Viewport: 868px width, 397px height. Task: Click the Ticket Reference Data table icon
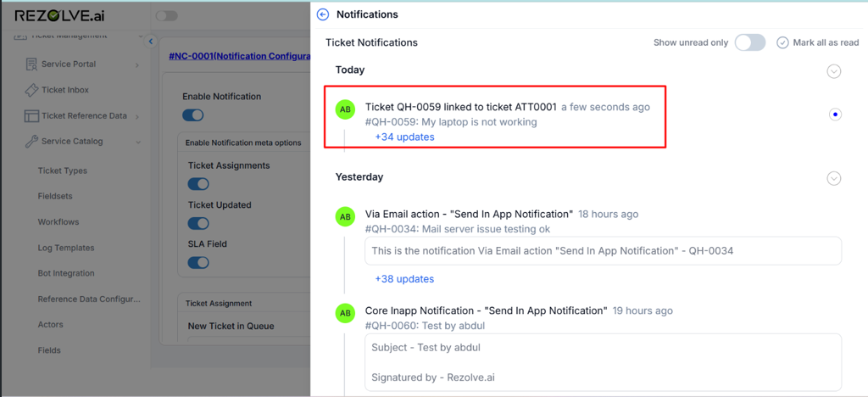32,116
